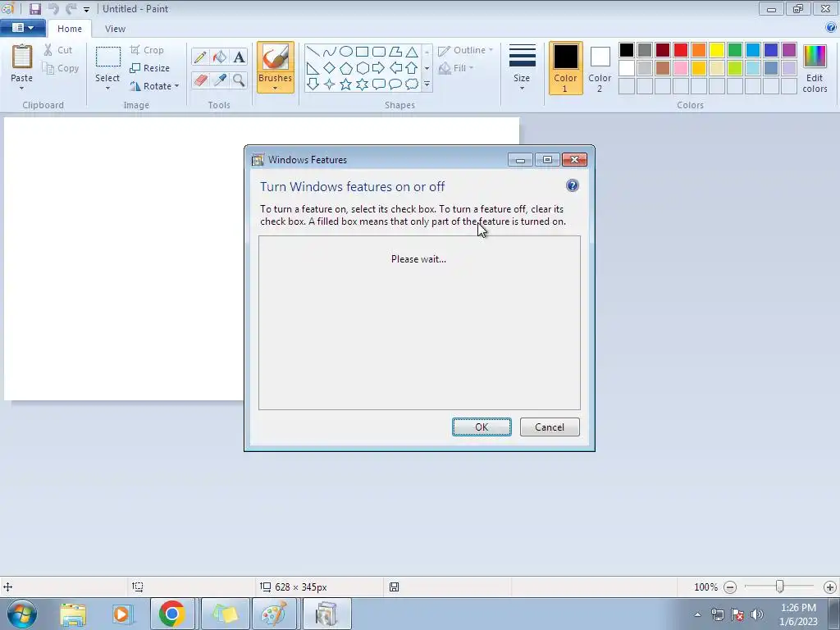This screenshot has height=630, width=840.
Task: Choose the Line shape
Action: click(x=313, y=52)
